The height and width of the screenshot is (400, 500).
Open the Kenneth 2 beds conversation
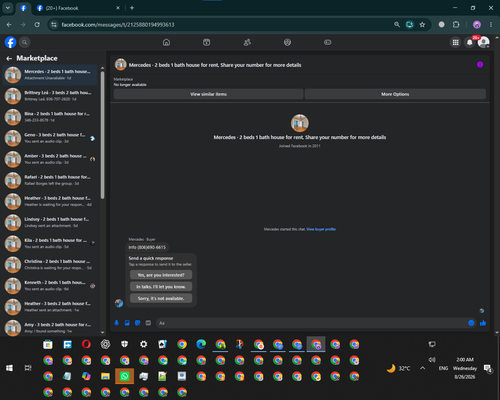(x=50, y=285)
